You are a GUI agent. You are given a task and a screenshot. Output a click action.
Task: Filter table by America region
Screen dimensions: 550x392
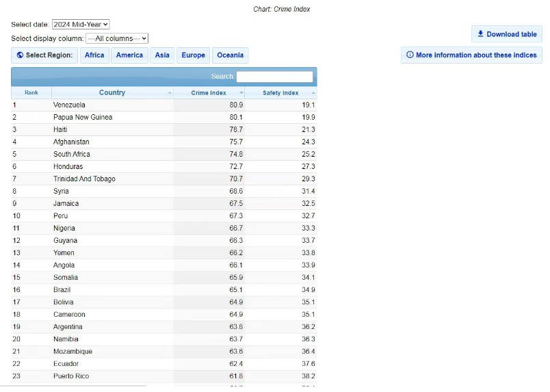(129, 55)
